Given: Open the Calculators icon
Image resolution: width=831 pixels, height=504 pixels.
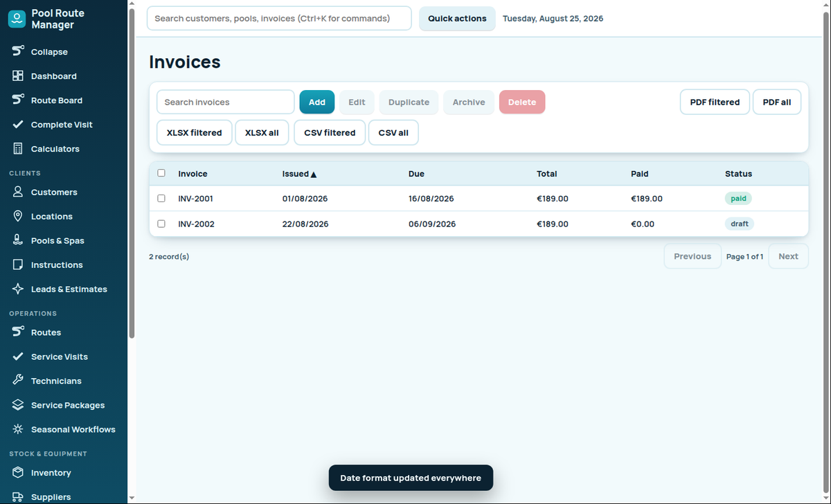Looking at the screenshot, I should [18, 149].
